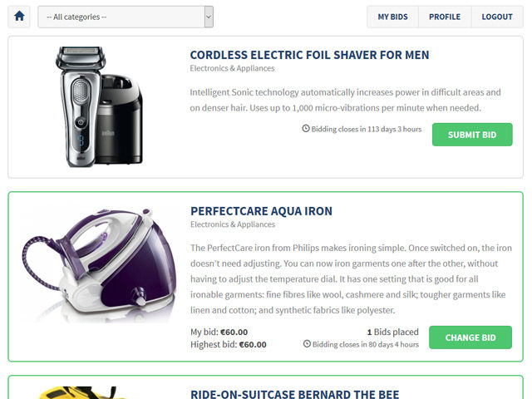Image resolution: width=532 pixels, height=399 pixels.
Task: View the purple iron product image
Action: [99, 265]
